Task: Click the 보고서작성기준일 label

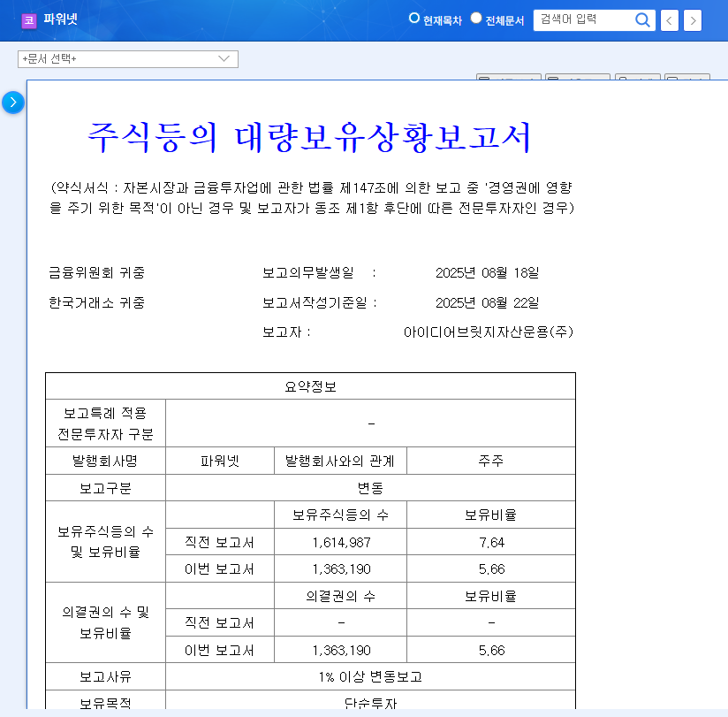Action: 315,303
